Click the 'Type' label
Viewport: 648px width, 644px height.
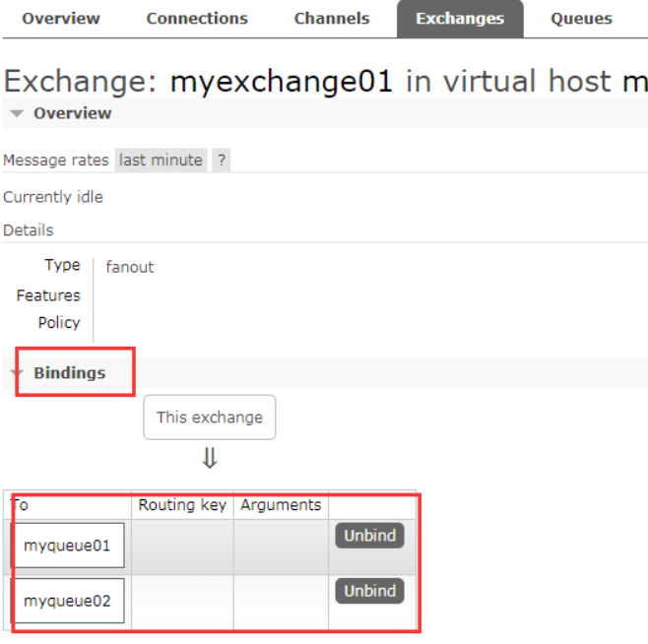point(62,265)
